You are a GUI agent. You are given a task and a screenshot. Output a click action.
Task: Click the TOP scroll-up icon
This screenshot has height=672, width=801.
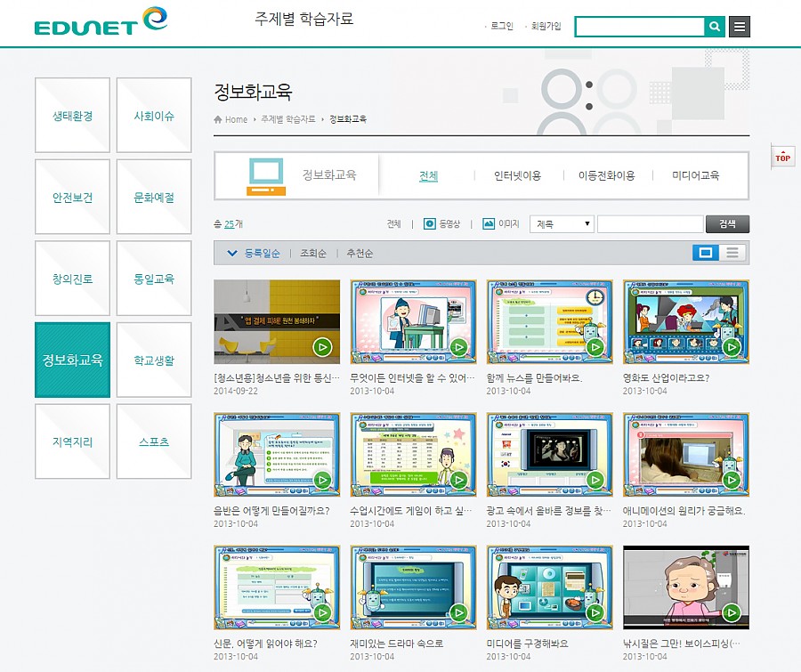click(x=781, y=158)
